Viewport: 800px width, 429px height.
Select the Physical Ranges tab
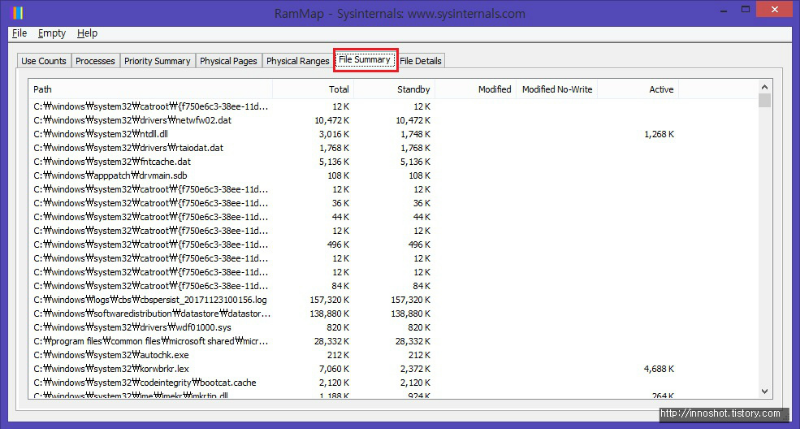pyautogui.click(x=297, y=61)
